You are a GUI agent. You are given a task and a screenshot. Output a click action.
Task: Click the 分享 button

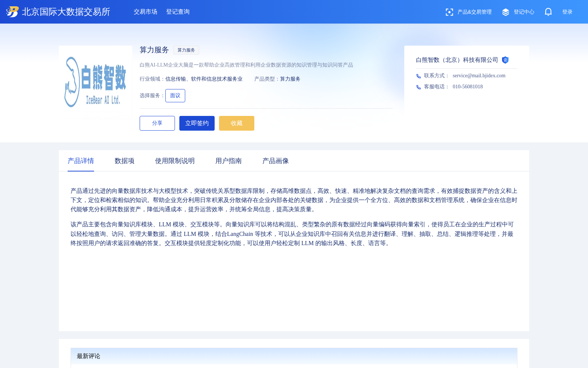[x=157, y=123]
